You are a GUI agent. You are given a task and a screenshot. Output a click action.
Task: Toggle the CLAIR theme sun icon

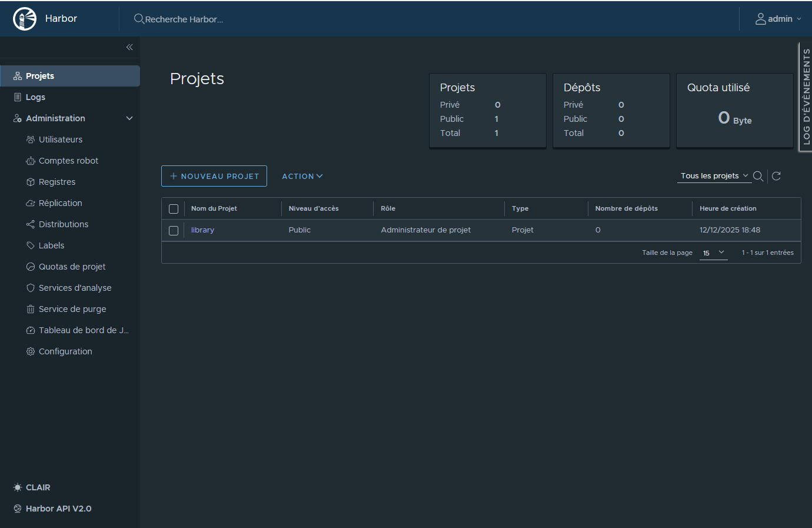coord(18,487)
